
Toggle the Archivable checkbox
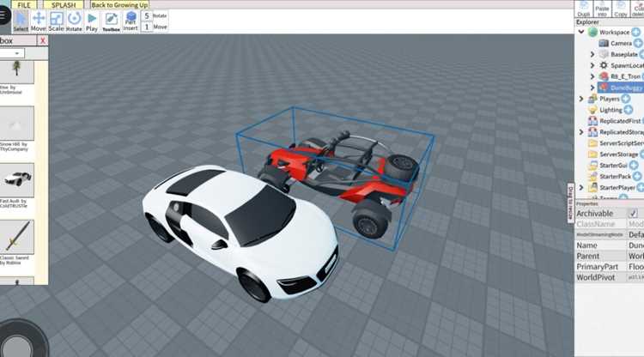click(633, 213)
